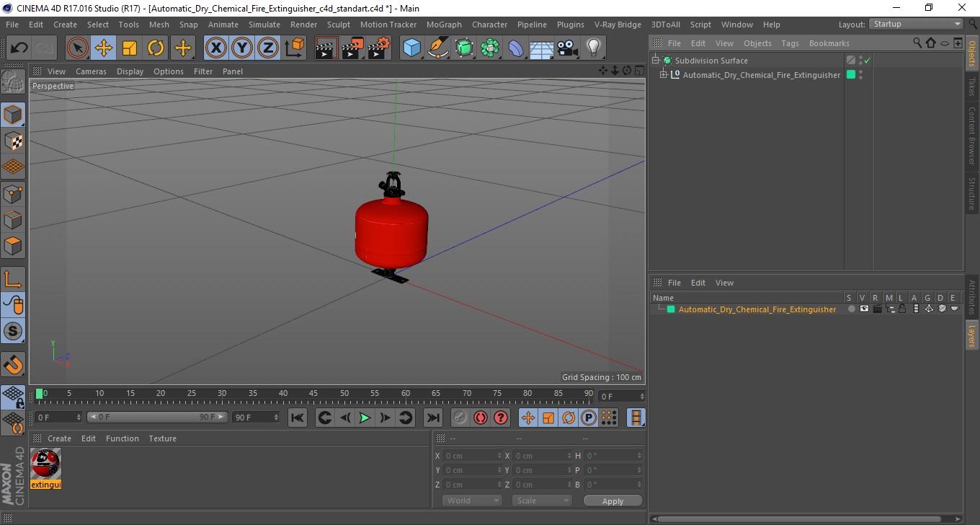Open the deformer Bend icon
980x525 pixels.
[516, 48]
